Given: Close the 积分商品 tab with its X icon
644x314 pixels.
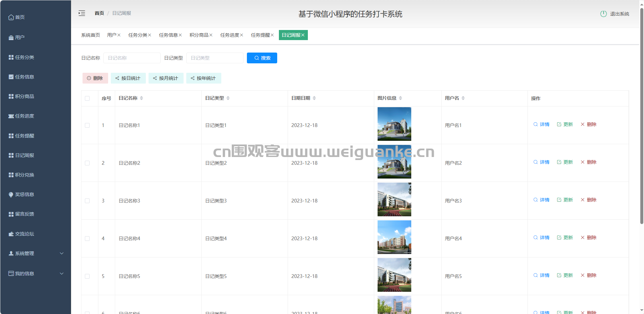Looking at the screenshot, I should (211, 35).
